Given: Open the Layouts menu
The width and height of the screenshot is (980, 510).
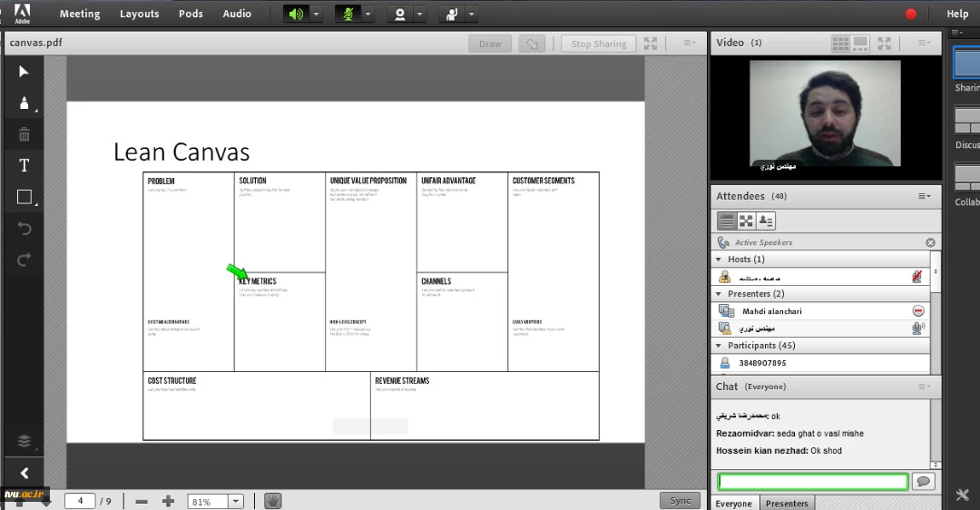Looking at the screenshot, I should [139, 14].
